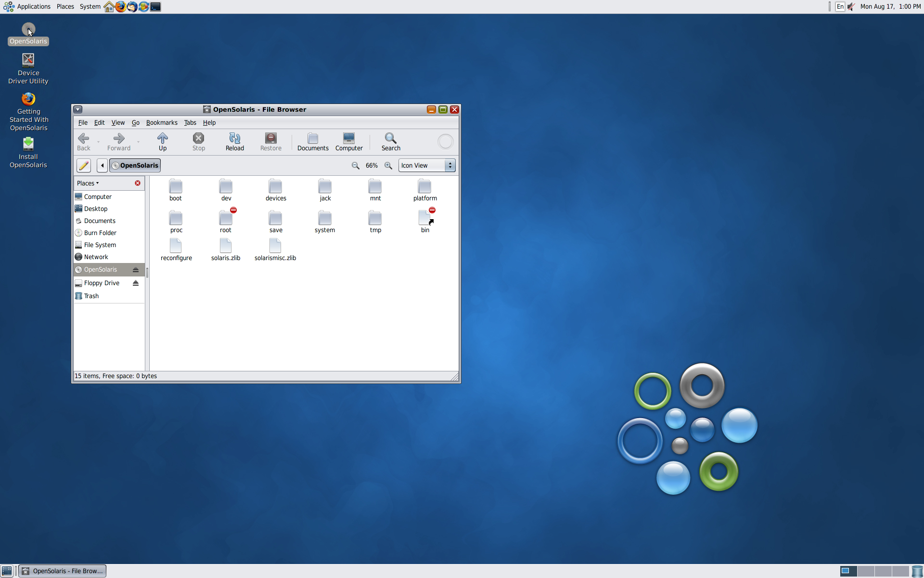
Task: Select Trash in the Places sidebar
Action: pyautogui.click(x=109, y=296)
